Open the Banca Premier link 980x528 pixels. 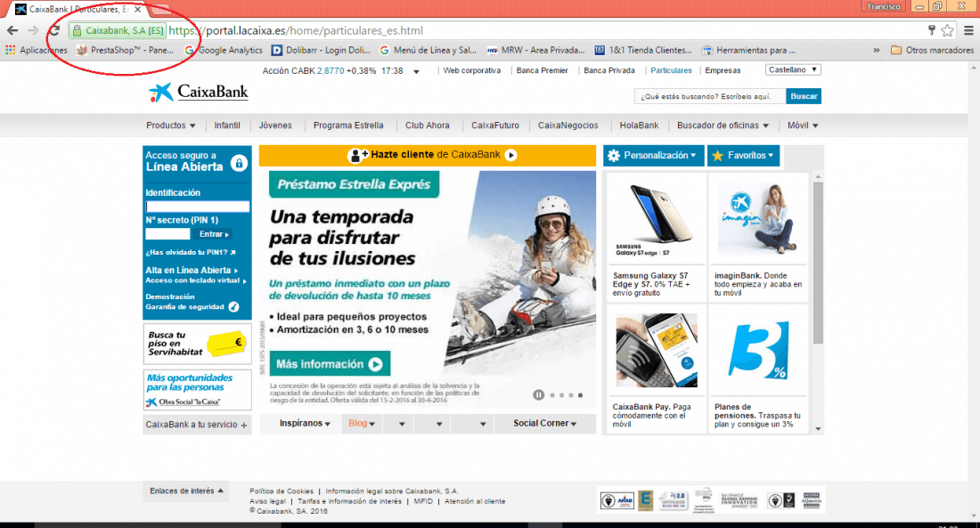tap(542, 70)
